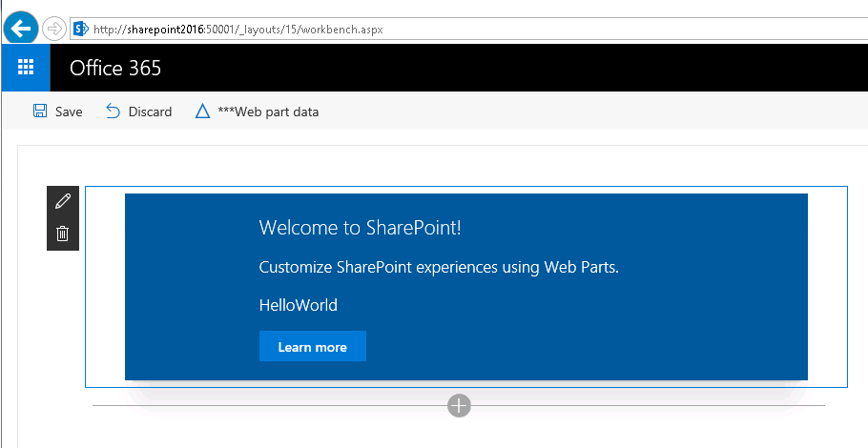Click the browser back arrow button

(21, 29)
